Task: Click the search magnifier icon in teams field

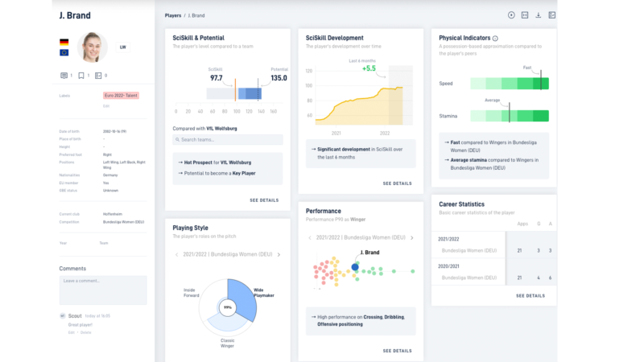Action: pos(177,139)
